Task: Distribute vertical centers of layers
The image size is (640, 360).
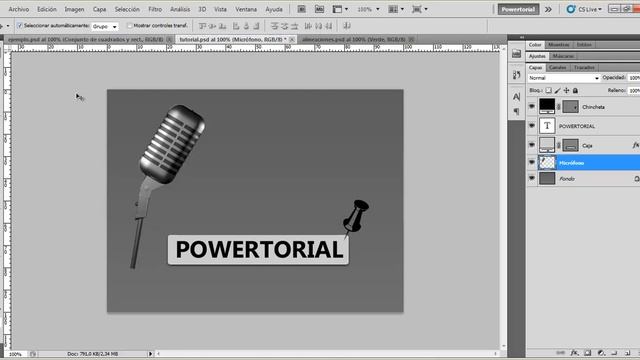Action: tap(284, 26)
